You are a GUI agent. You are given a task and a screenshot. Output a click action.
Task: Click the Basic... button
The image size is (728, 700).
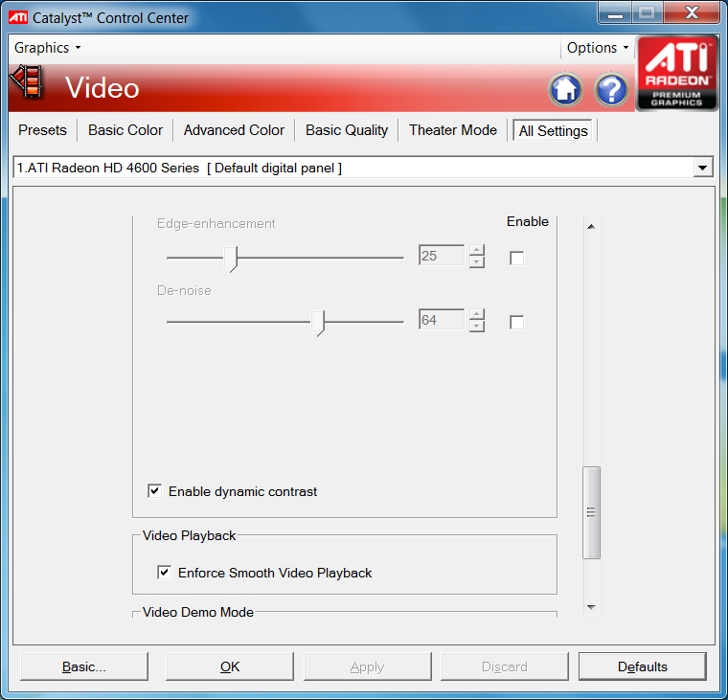[84, 666]
